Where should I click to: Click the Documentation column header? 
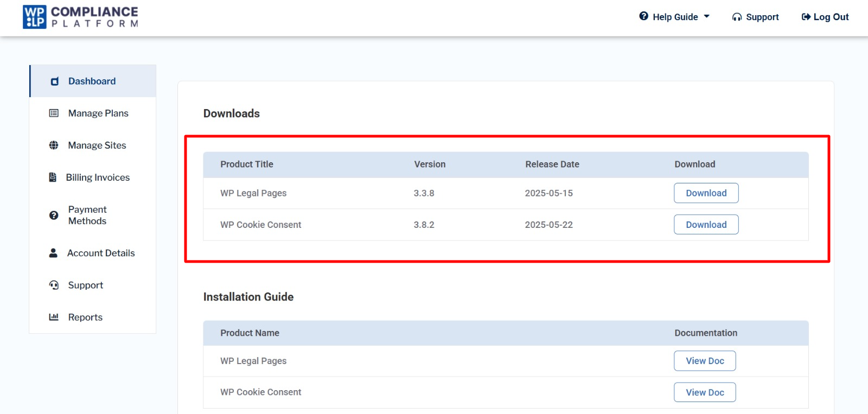click(x=706, y=333)
